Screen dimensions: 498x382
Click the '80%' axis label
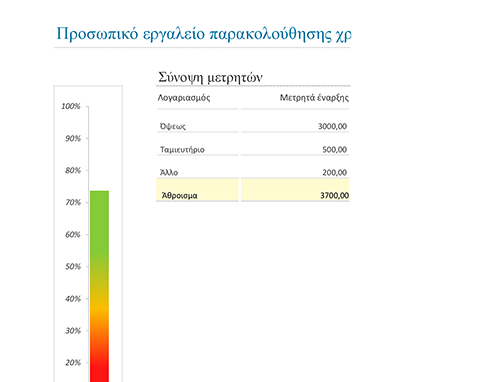[73, 170]
